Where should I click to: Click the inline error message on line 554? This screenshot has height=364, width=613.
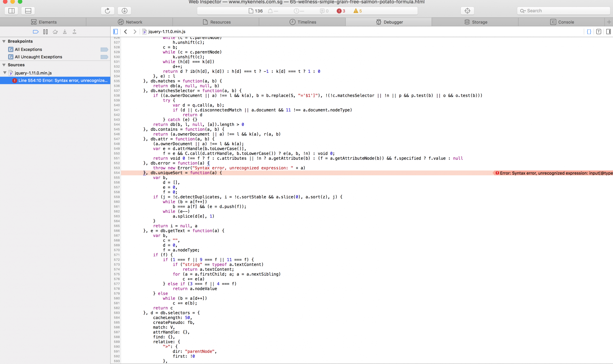(554, 173)
